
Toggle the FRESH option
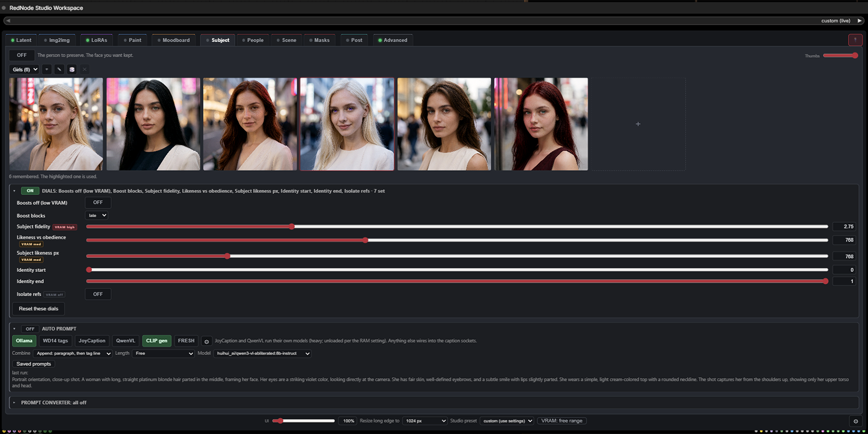(186, 341)
